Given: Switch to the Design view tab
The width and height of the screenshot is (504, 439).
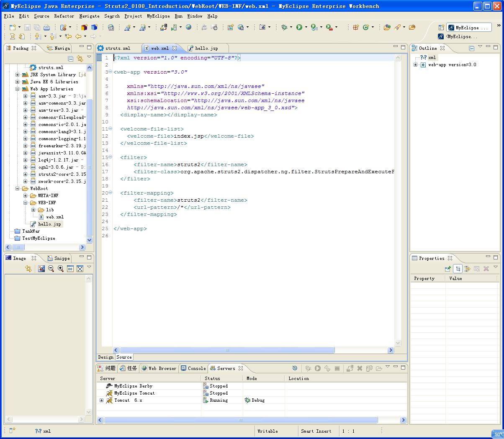Looking at the screenshot, I should [105, 357].
